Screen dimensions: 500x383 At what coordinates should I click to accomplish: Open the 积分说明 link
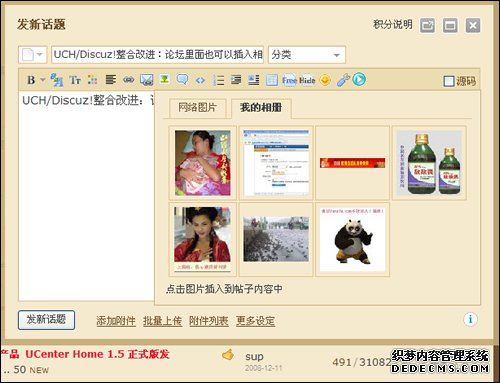click(x=393, y=24)
